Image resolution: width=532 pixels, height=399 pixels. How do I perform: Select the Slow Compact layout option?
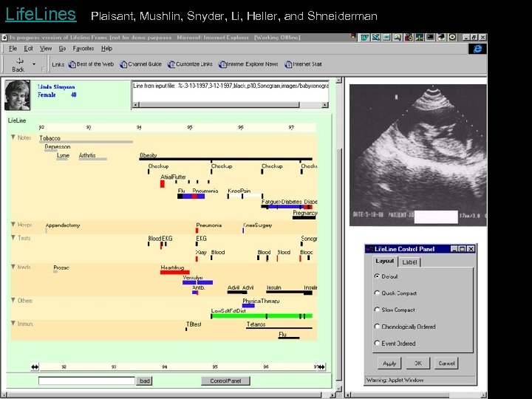[377, 310]
